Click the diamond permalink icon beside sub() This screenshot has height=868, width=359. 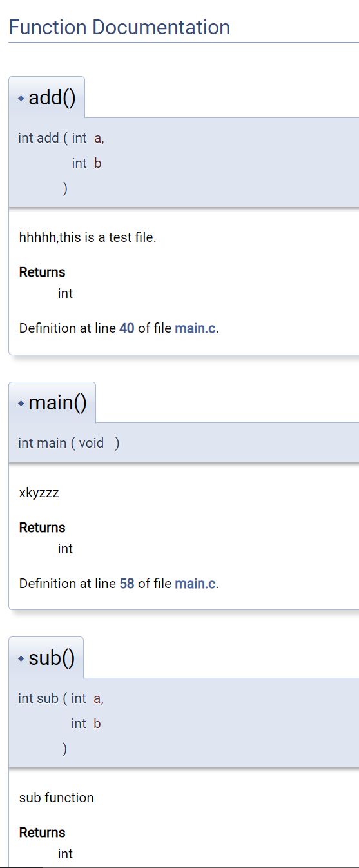click(21, 659)
